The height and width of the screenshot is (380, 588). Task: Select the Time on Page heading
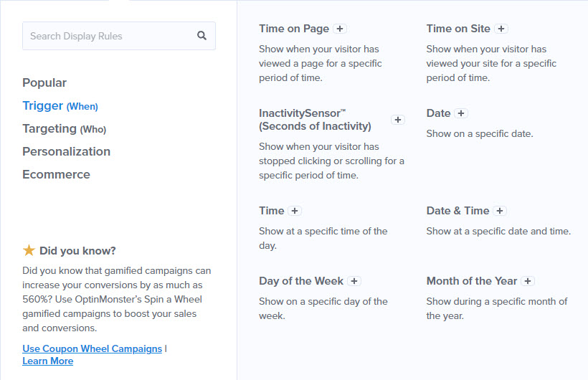[x=294, y=29]
